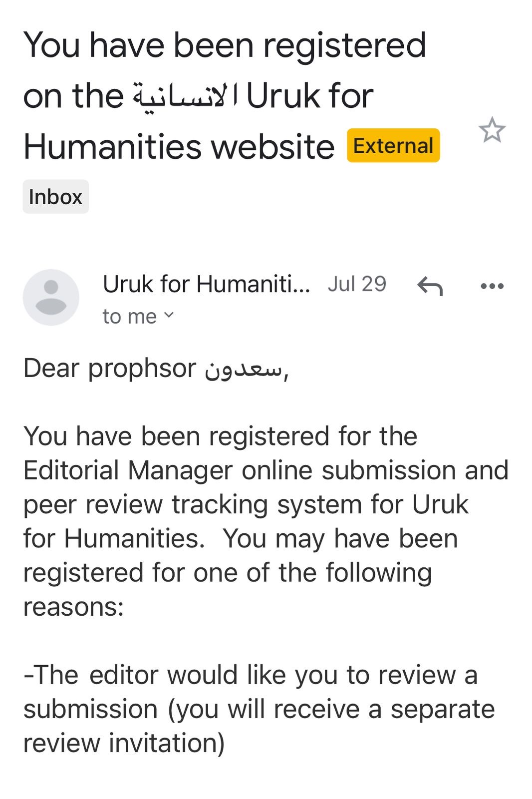Screen dimensions: 532x799
Task: Tap 'You have been registered for the' sentence
Action: coord(220,436)
